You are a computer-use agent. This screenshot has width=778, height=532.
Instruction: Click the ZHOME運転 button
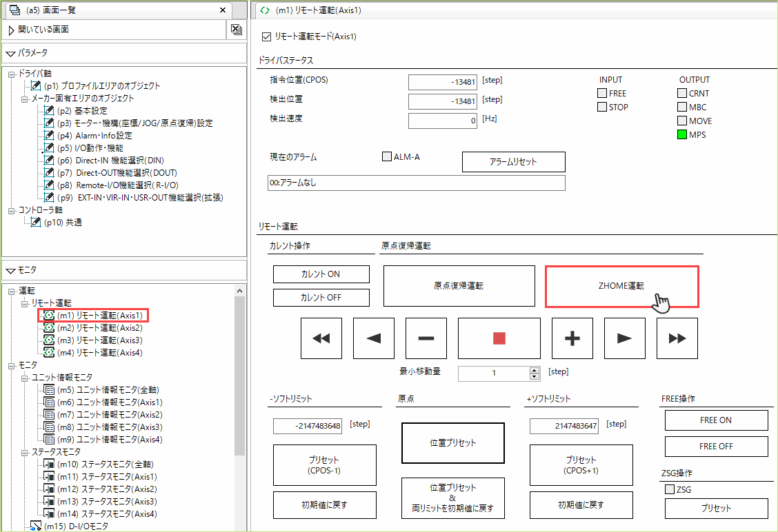coord(621,285)
